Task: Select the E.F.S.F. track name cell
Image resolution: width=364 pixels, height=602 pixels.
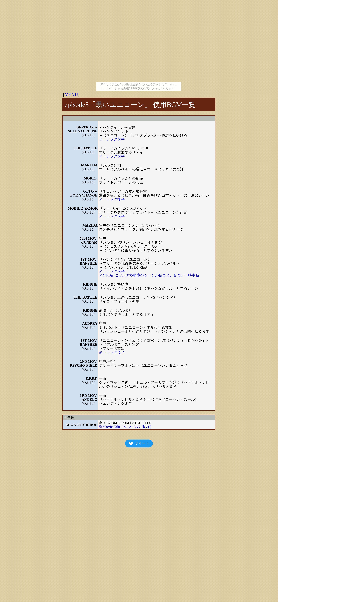Action: coord(91,378)
